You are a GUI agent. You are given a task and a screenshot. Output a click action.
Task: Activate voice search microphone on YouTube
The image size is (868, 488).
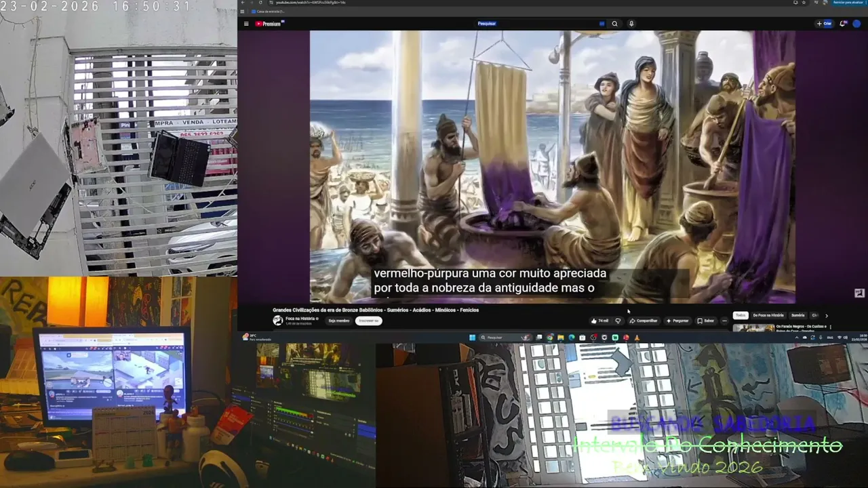coord(631,24)
